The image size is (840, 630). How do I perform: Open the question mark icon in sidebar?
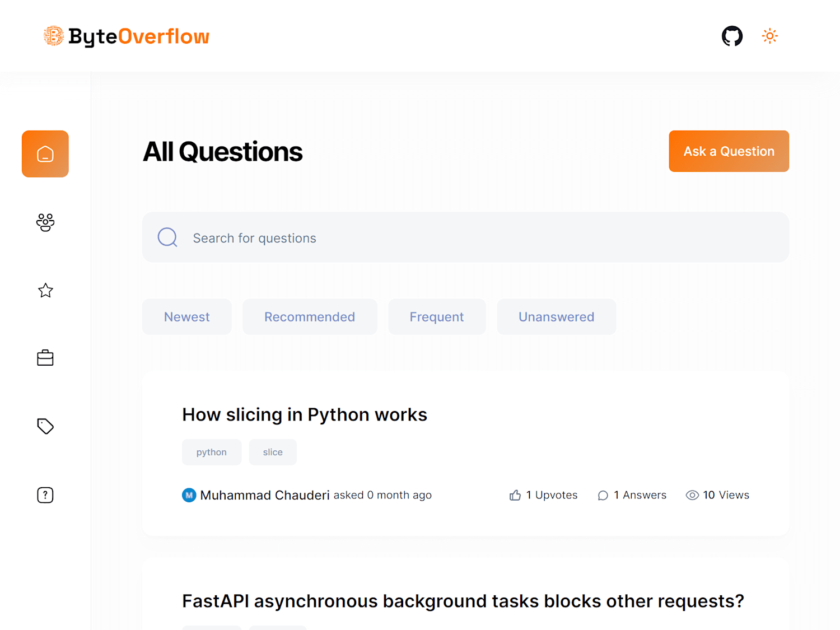coord(45,495)
